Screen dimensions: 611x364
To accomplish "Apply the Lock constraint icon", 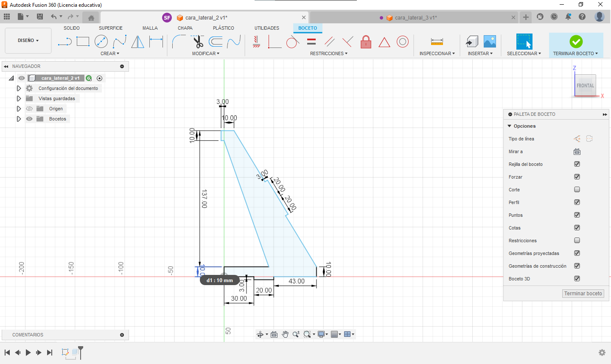I will tap(366, 42).
